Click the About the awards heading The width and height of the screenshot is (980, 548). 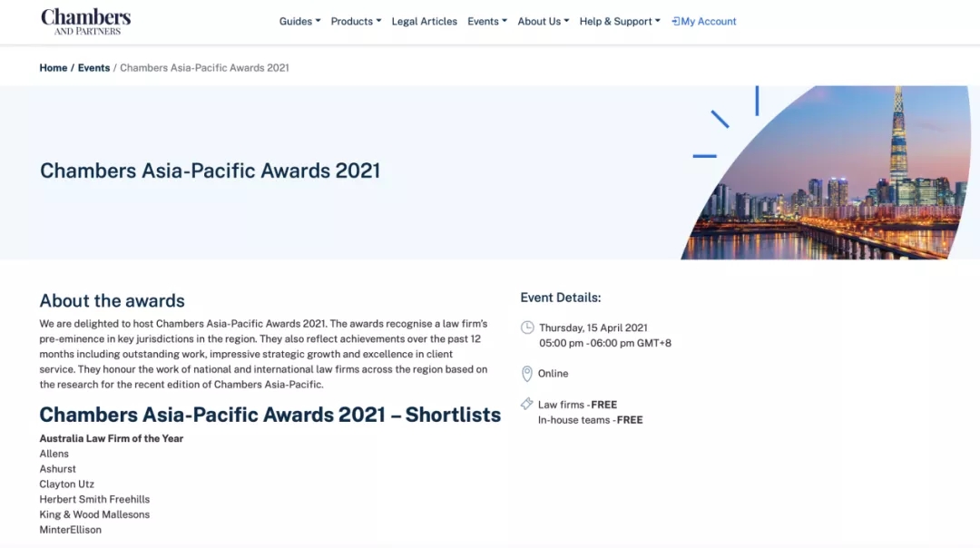click(112, 300)
